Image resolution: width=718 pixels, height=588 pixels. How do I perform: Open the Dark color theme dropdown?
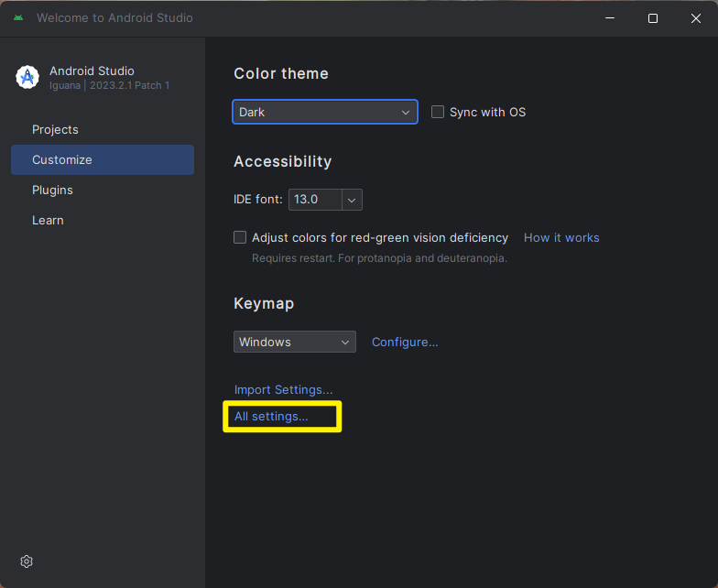[x=325, y=112]
